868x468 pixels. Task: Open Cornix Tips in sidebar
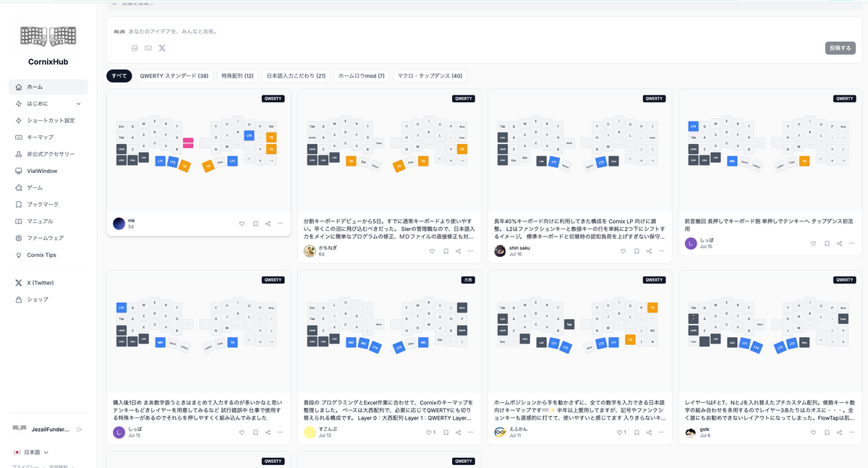tap(48, 255)
